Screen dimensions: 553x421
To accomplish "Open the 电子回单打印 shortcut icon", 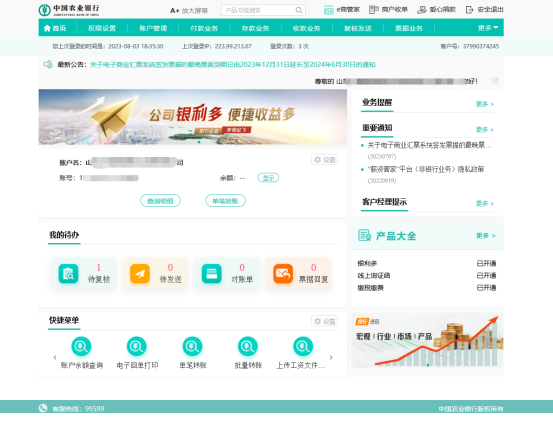I will tap(136, 347).
